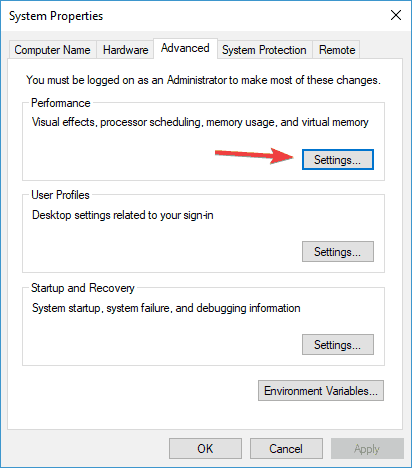Open User Profiles Settings button
The height and width of the screenshot is (468, 412).
[338, 252]
